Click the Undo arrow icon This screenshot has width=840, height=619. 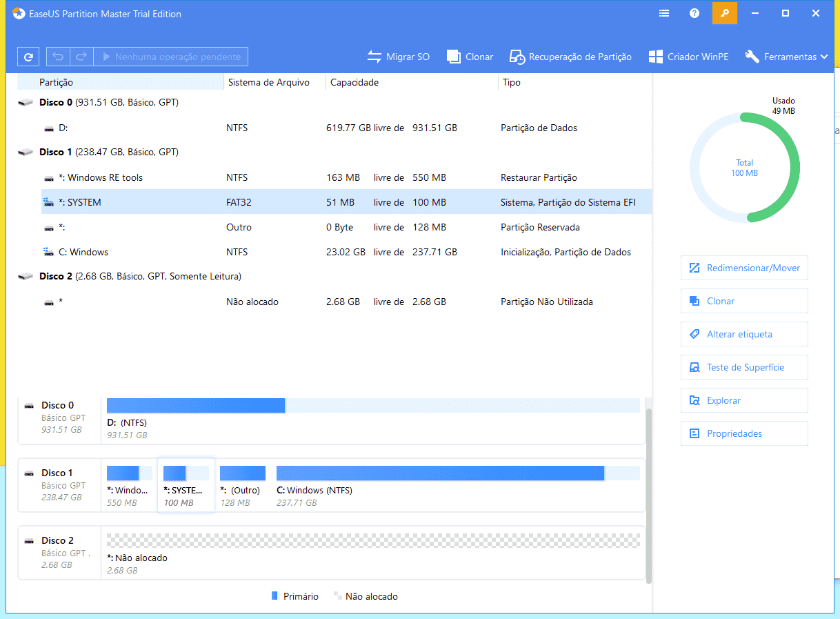tap(59, 56)
